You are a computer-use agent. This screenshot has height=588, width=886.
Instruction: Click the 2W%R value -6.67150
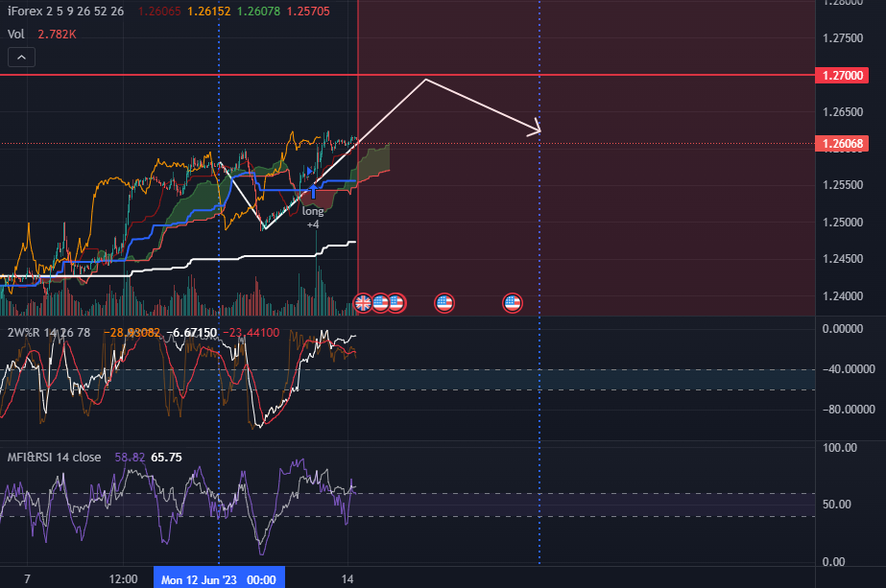pos(192,333)
